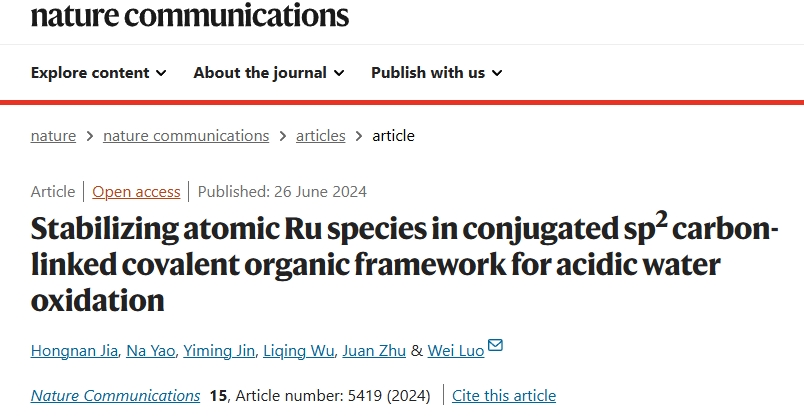The image size is (804, 419).
Task: Open the italic Nature Communications journal link
Action: [x=115, y=396]
